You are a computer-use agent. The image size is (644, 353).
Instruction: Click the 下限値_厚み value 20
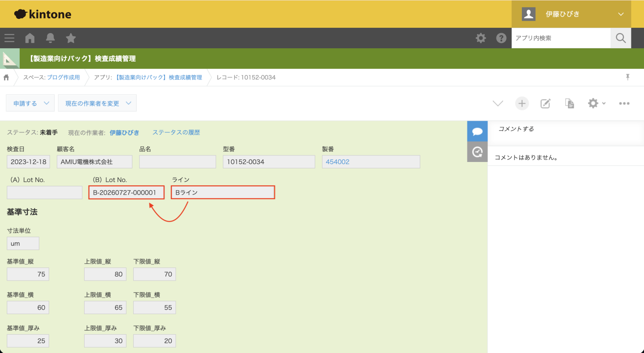155,341
